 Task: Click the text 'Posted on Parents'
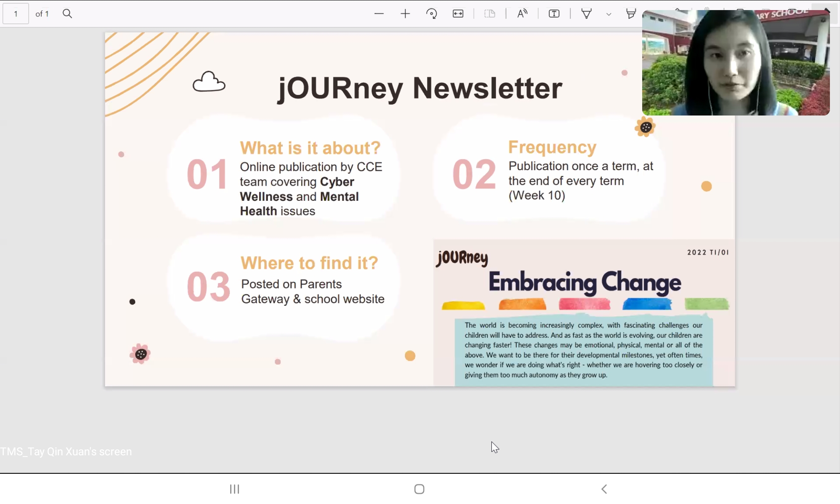point(291,284)
